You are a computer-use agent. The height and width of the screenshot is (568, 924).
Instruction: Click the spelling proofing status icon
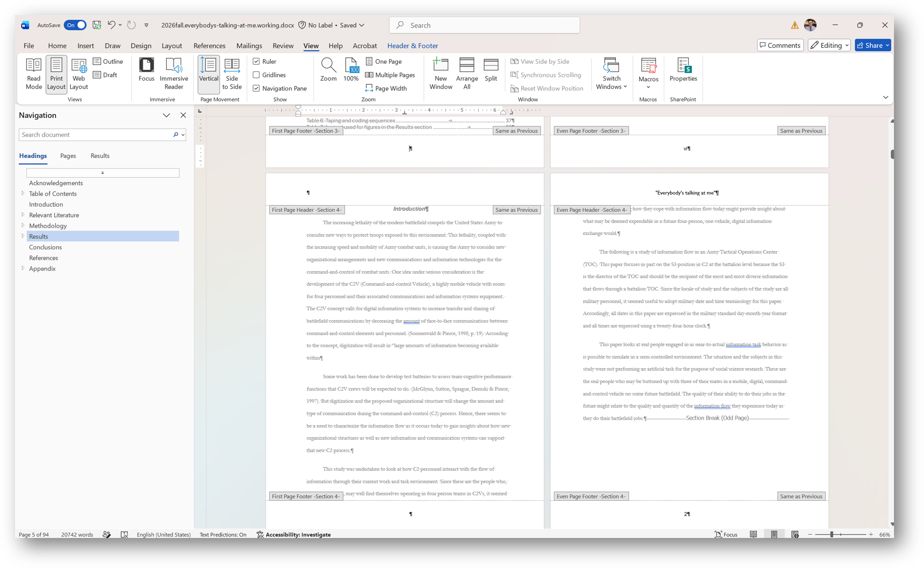pyautogui.click(x=125, y=535)
